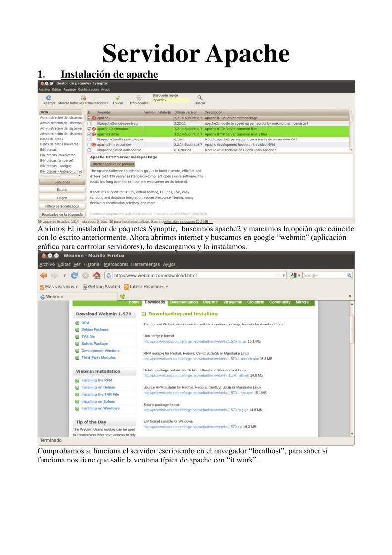
Task: Open Configuración menu in Synaptic
Action: [88, 89]
